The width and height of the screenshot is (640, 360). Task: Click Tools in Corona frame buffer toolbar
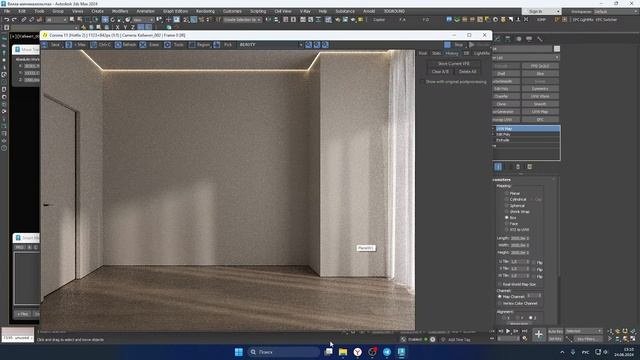tap(174, 45)
